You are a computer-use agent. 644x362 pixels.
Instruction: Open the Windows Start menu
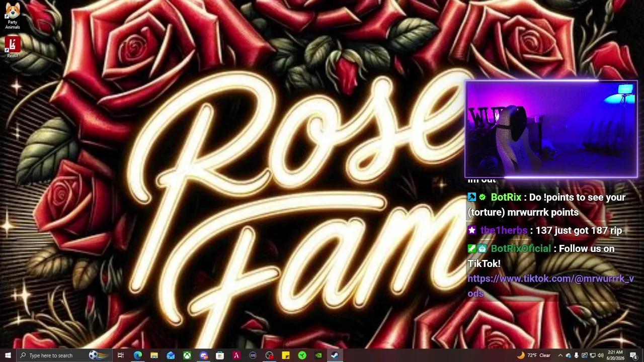pos(8,355)
